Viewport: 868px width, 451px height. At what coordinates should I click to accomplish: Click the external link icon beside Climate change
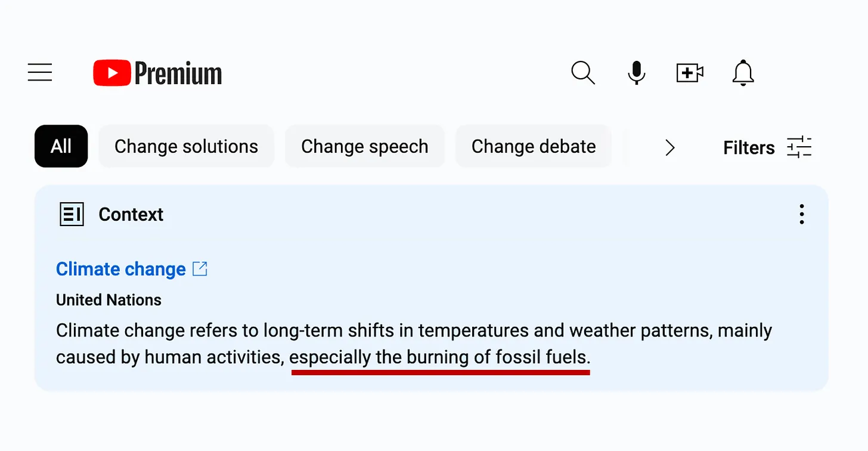pyautogui.click(x=200, y=269)
